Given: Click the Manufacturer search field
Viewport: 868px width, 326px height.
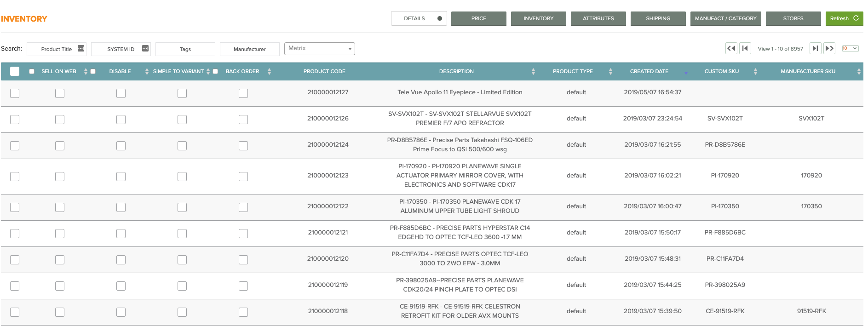Looking at the screenshot, I should [249, 49].
